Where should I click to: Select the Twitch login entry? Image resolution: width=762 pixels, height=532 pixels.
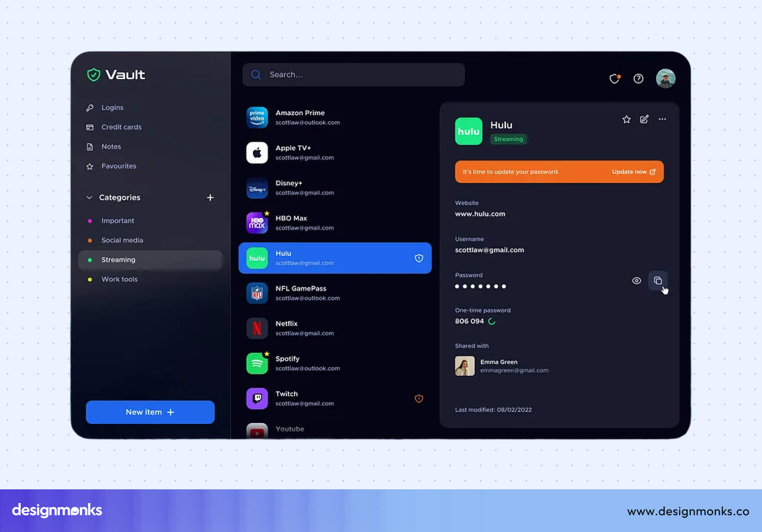[335, 398]
